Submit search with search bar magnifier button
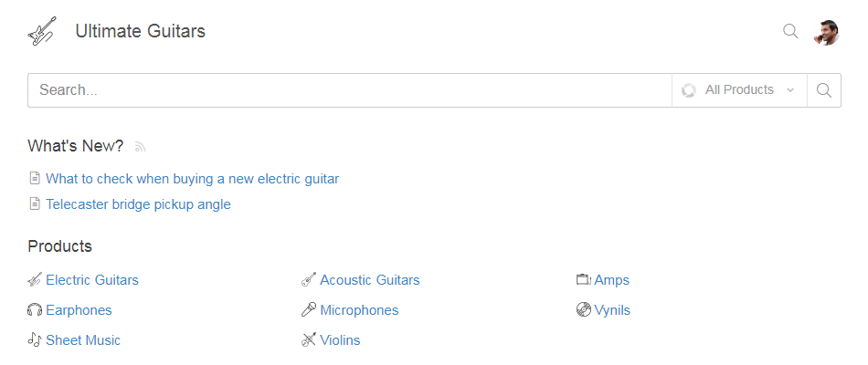This screenshot has height=365, width=868. coord(824,90)
